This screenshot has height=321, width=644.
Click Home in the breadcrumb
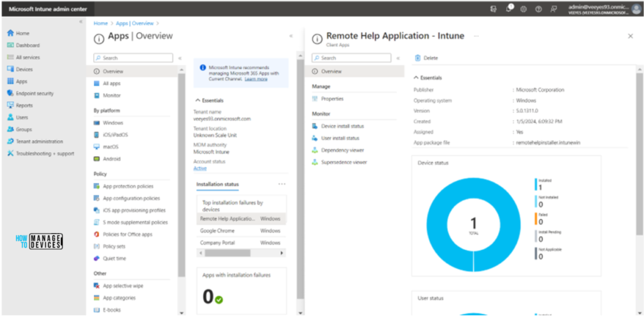pyautogui.click(x=101, y=23)
